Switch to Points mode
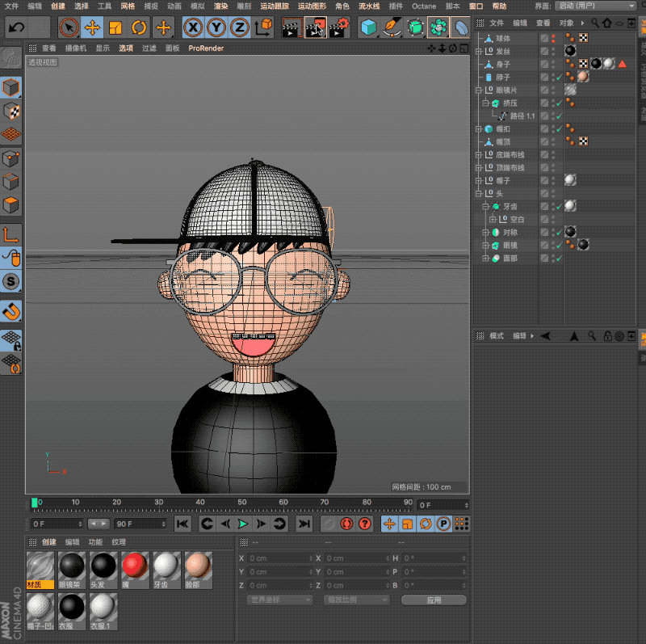The height and width of the screenshot is (644, 646). pyautogui.click(x=11, y=158)
